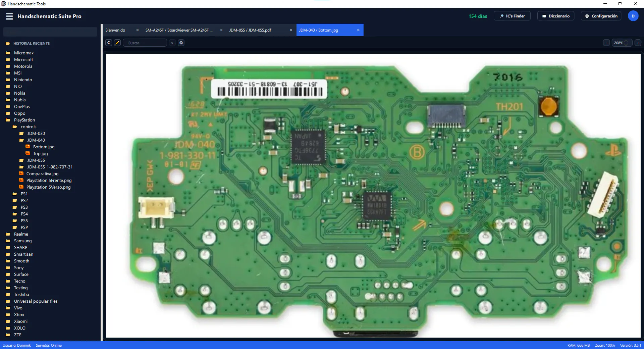Click the folder icon beside Sony
The width and height of the screenshot is (644, 349).
tap(8, 268)
